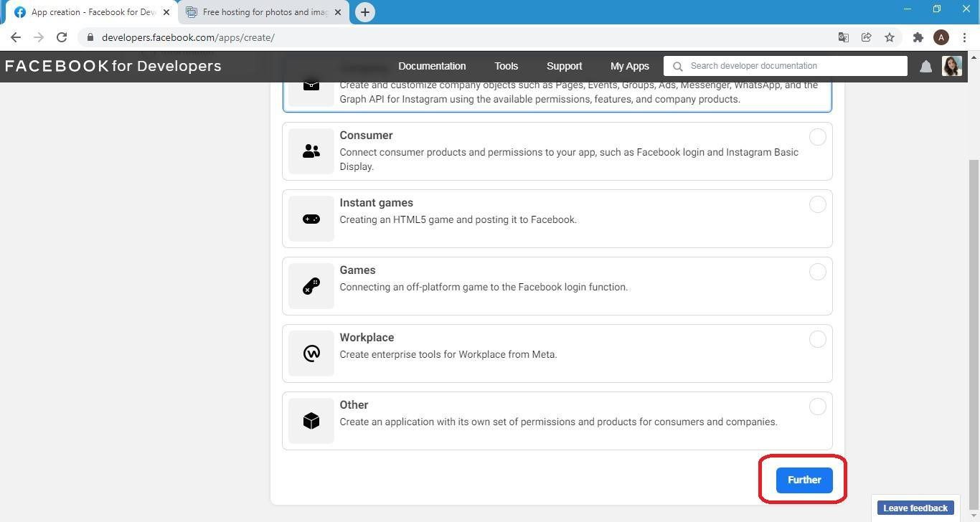980x522 pixels.
Task: Click the Consumer heading text
Action: [x=366, y=136]
